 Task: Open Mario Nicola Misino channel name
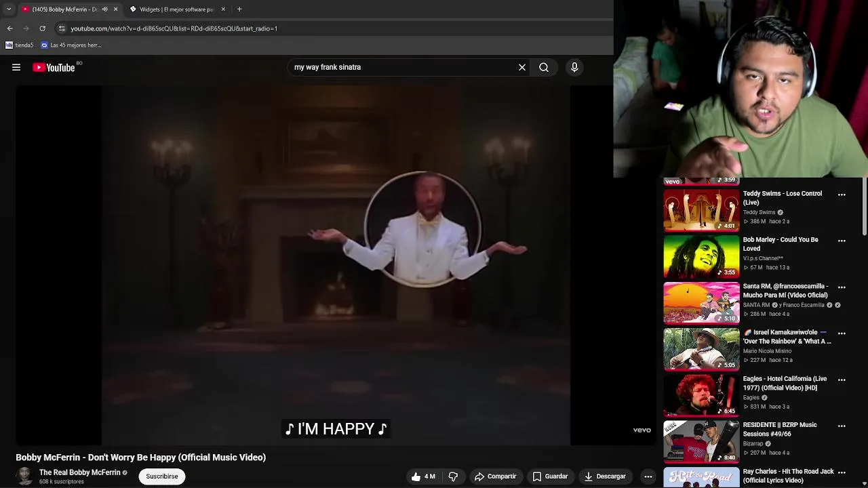click(767, 351)
